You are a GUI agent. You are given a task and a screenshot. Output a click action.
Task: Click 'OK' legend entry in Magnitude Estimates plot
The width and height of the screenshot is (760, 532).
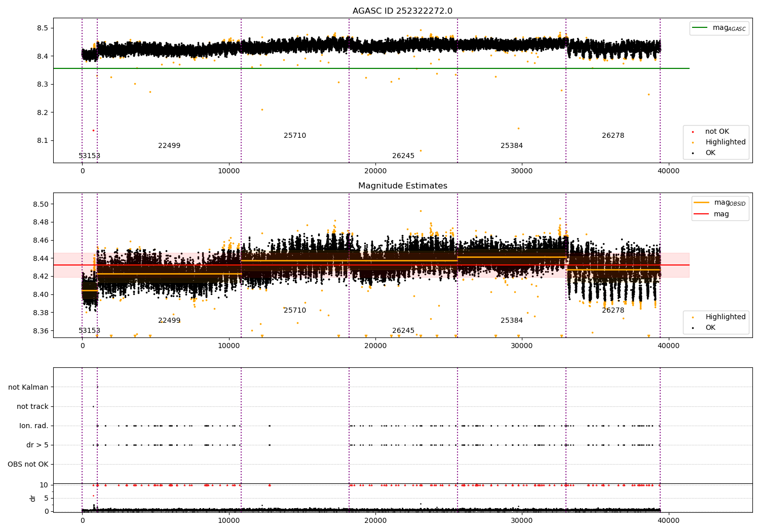710,328
